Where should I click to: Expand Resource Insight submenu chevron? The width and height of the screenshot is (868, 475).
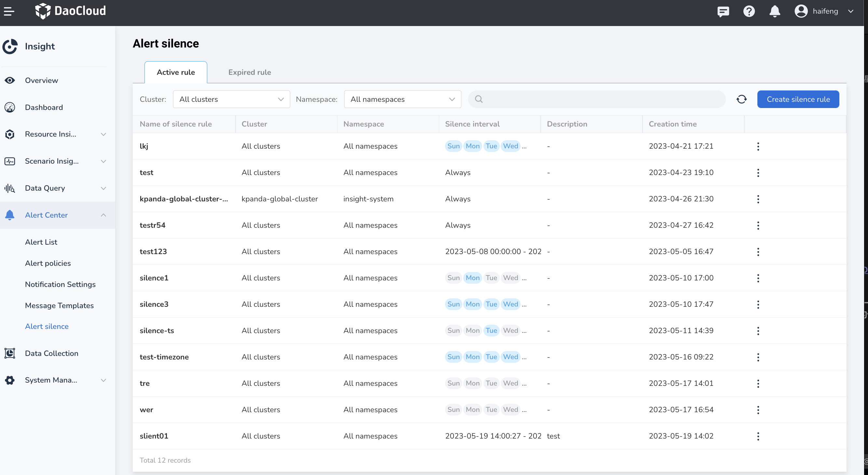(x=103, y=134)
